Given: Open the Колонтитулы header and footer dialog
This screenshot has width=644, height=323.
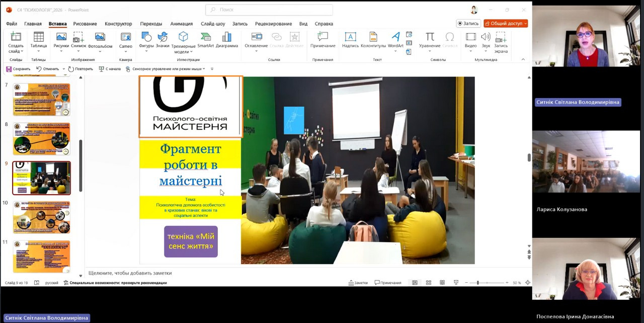Looking at the screenshot, I should tap(373, 40).
